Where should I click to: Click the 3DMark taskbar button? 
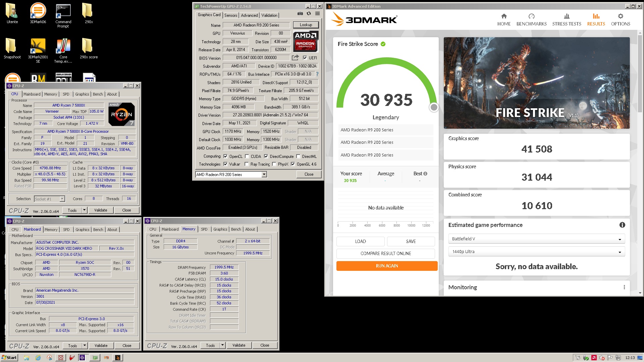[x=118, y=358]
